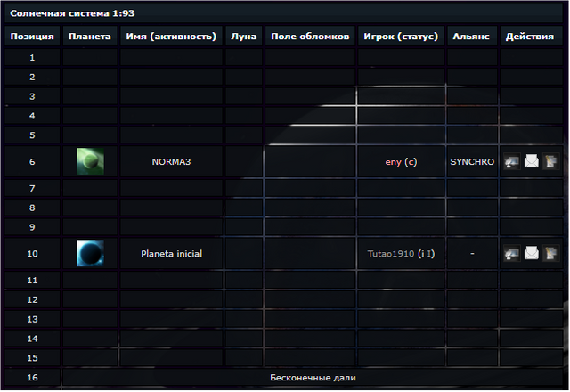The image size is (570, 392).
Task: Click position number 10
Action: click(32, 254)
